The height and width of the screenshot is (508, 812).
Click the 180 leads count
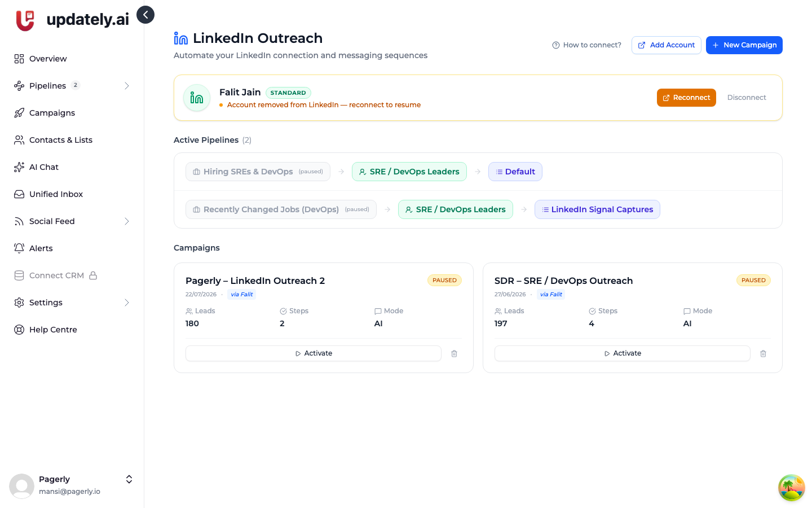pyautogui.click(x=192, y=323)
